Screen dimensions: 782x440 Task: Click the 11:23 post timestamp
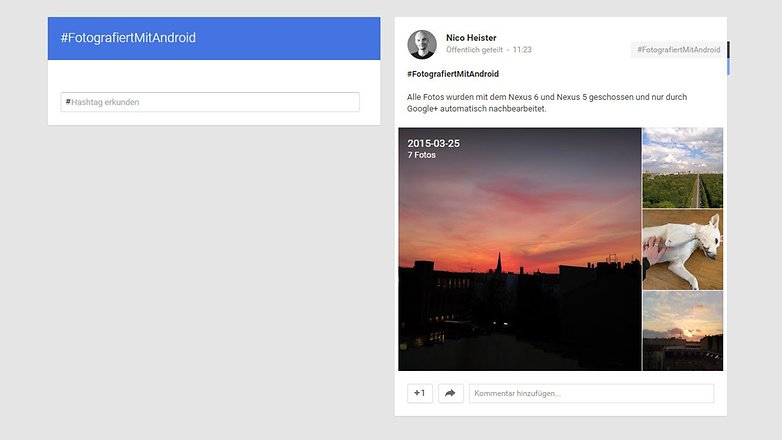point(522,49)
